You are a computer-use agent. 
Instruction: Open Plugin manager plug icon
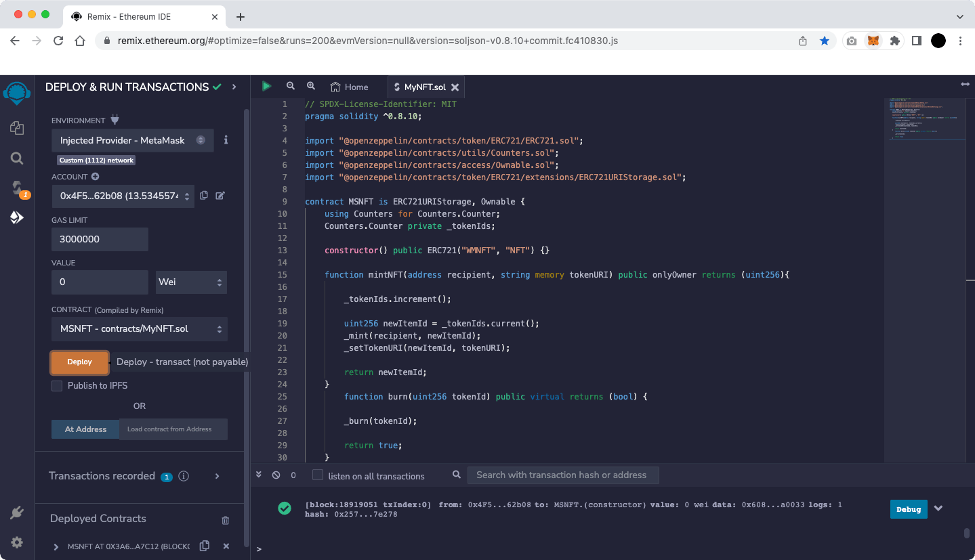pos(17,513)
